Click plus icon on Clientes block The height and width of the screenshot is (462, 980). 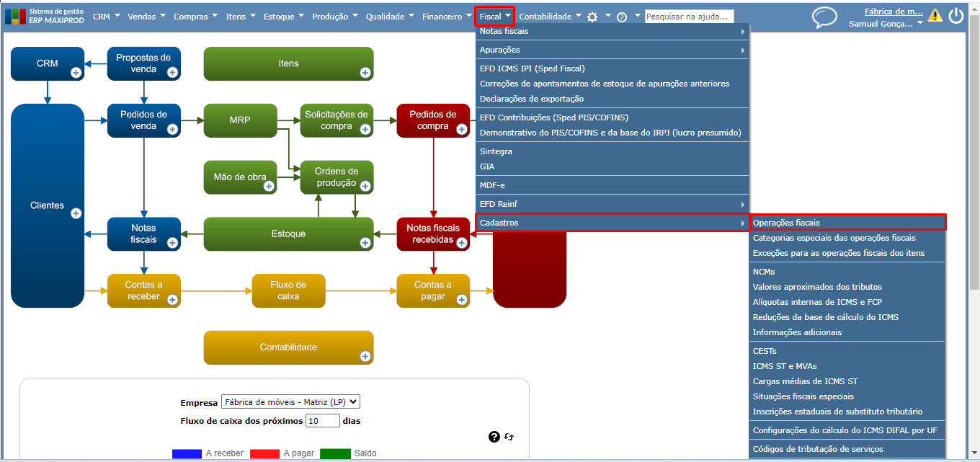(x=76, y=214)
